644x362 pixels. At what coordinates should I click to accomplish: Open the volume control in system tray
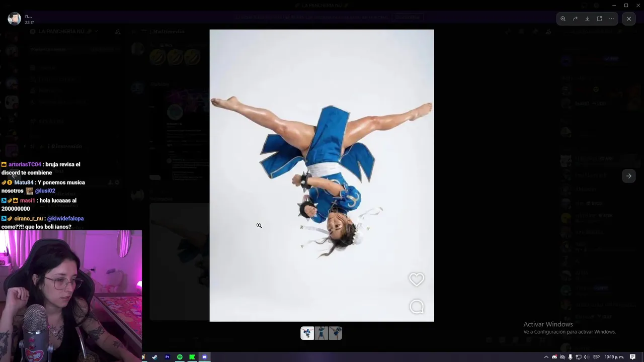pos(586,357)
